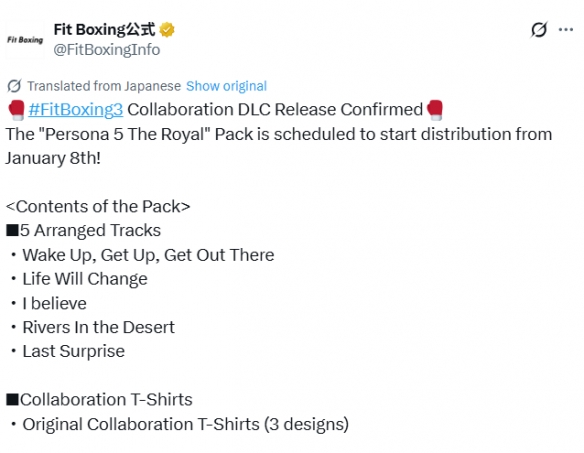
Task: Click the Grok icon near the top right
Action: pyautogui.click(x=539, y=29)
